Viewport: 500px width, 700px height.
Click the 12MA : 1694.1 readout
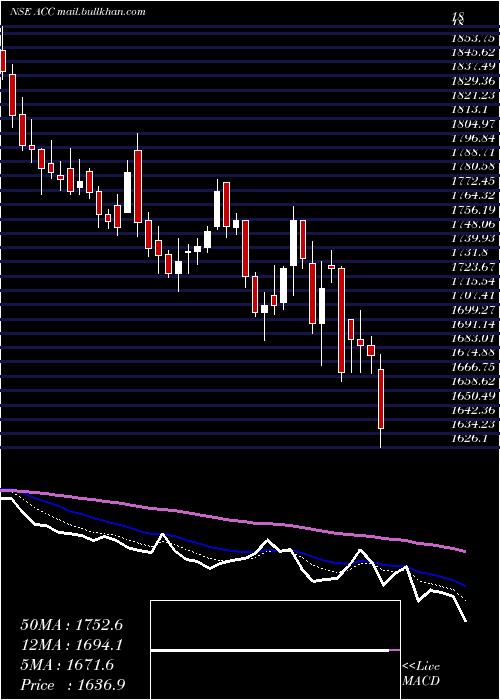pyautogui.click(x=72, y=645)
